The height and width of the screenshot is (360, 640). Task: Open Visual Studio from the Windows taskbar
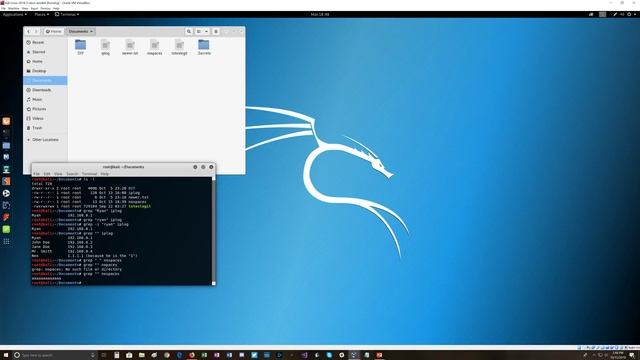point(304,355)
